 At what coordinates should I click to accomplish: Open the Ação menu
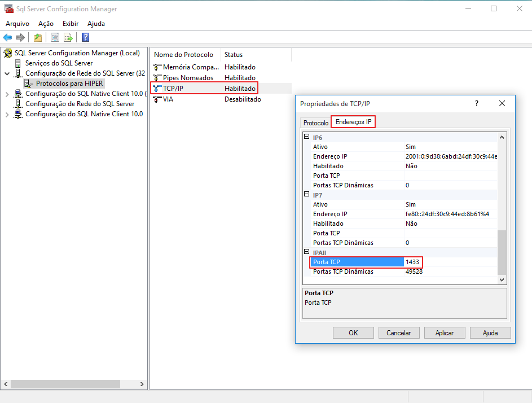coord(46,24)
